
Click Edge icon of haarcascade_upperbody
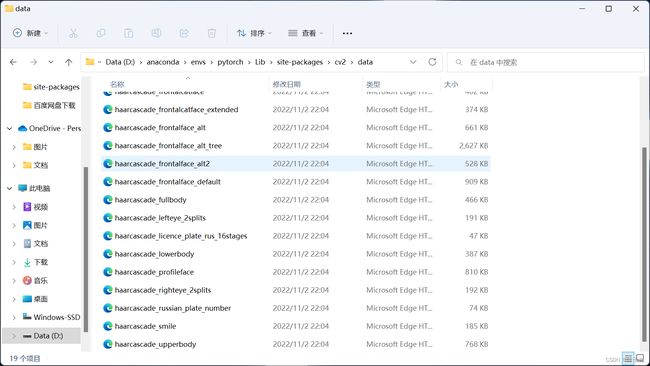tap(108, 344)
